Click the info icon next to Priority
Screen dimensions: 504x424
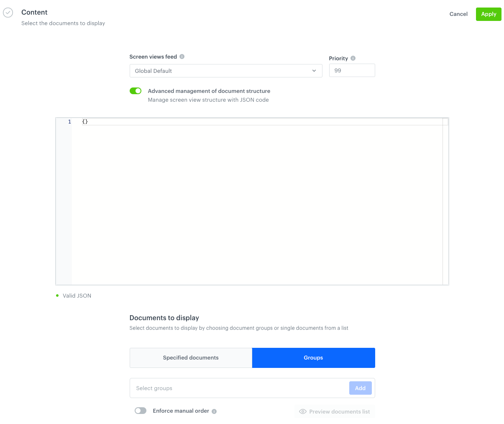click(x=353, y=58)
